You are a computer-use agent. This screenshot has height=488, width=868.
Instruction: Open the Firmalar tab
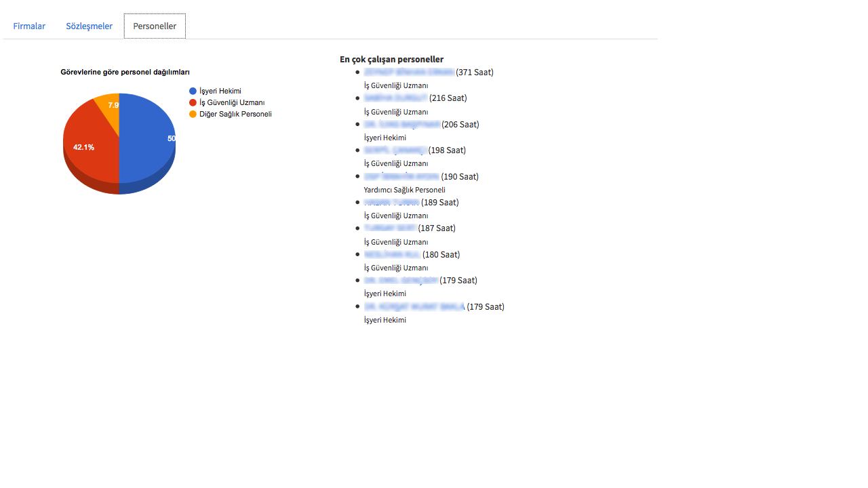29,26
